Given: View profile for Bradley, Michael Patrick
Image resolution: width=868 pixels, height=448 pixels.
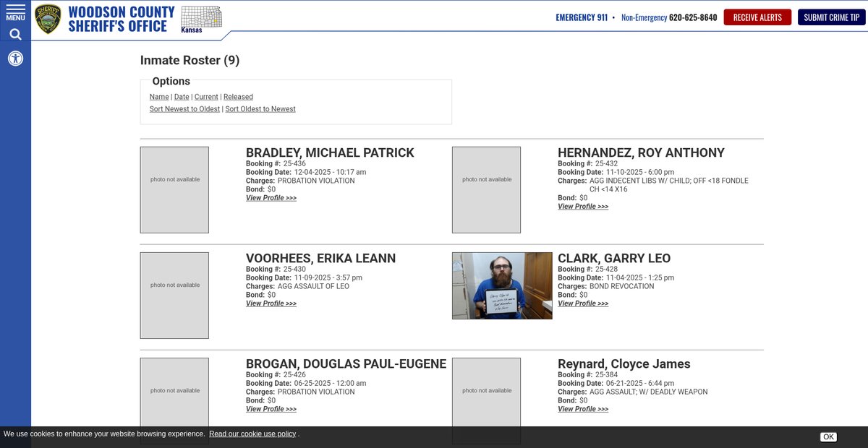Looking at the screenshot, I should 271,198.
